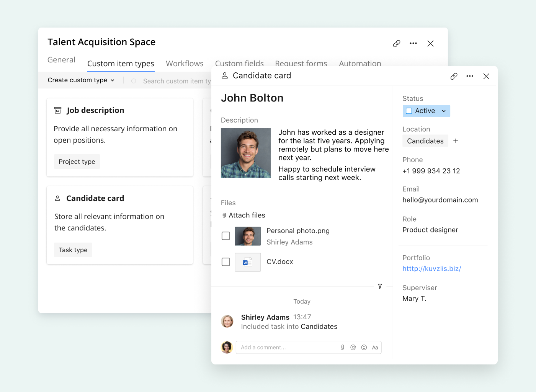Image resolution: width=536 pixels, height=392 pixels.
Task: Click the Product designer role value
Action: coord(430,230)
